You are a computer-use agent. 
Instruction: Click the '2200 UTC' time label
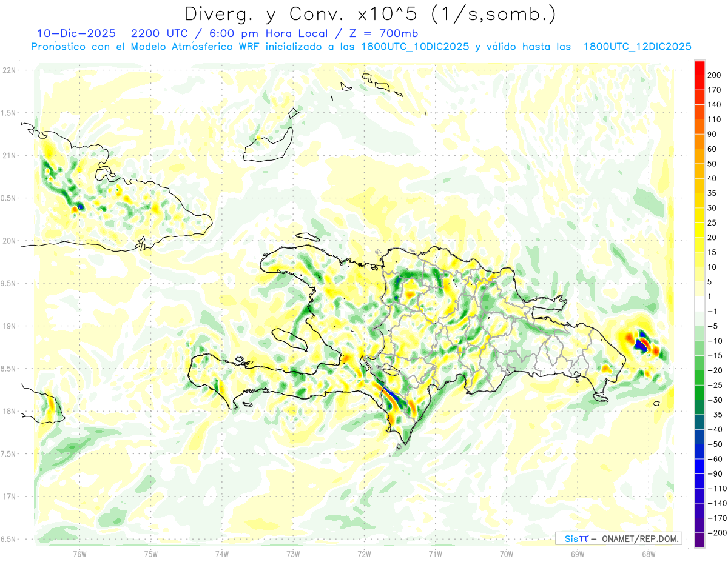click(158, 33)
